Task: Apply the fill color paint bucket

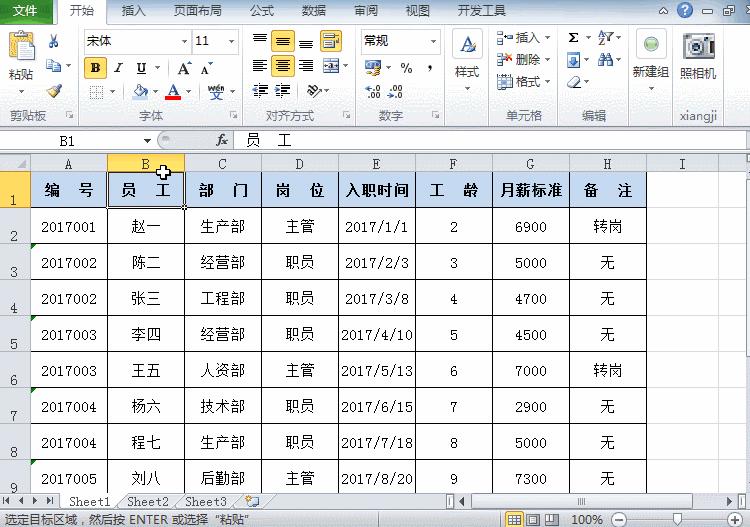Action: 141,91
